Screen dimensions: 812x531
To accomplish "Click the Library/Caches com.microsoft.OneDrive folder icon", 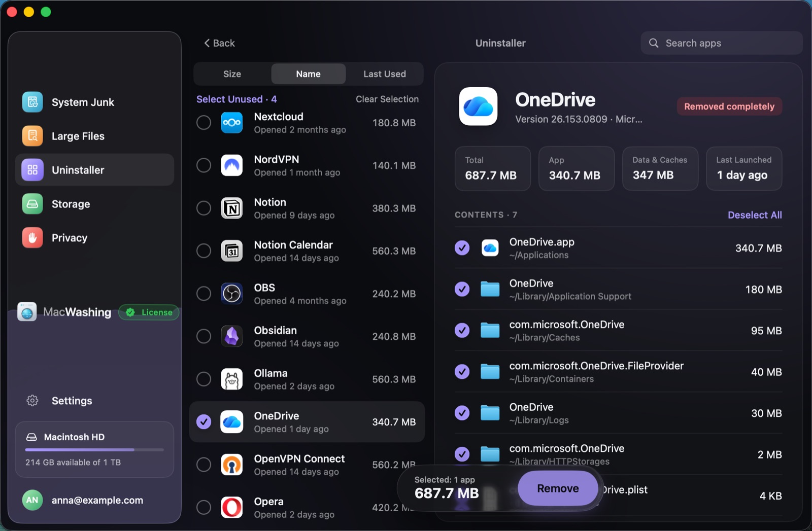I will [490, 331].
